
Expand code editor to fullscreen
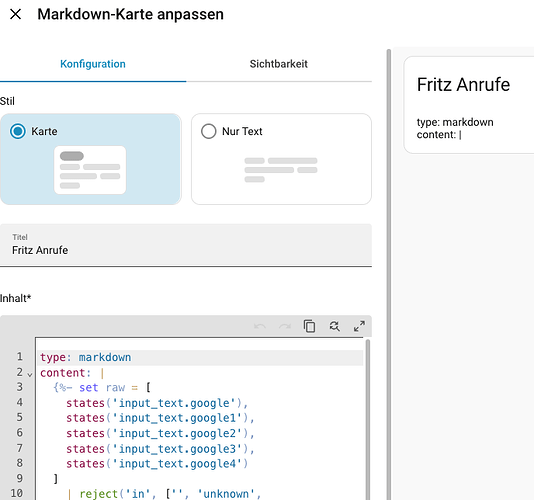(359, 326)
